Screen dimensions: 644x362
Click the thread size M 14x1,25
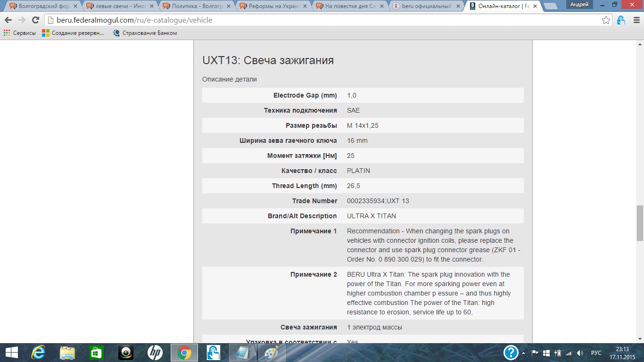[363, 125]
